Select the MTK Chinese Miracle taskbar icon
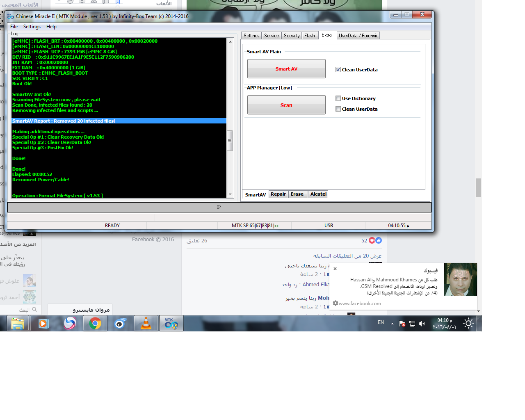This screenshot has width=525, height=420. [171, 324]
